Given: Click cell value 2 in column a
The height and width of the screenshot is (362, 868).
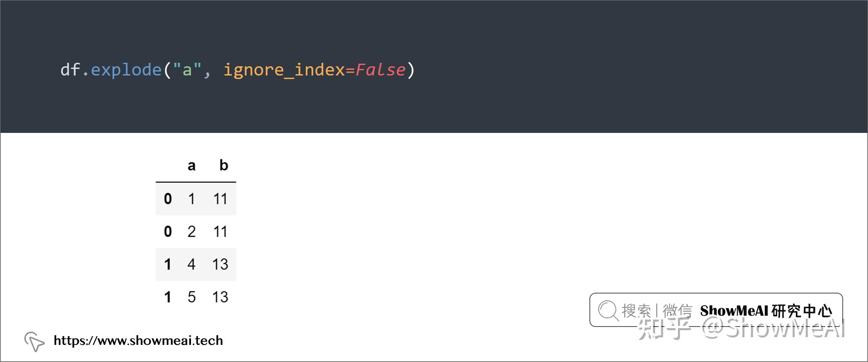Looking at the screenshot, I should [x=191, y=232].
